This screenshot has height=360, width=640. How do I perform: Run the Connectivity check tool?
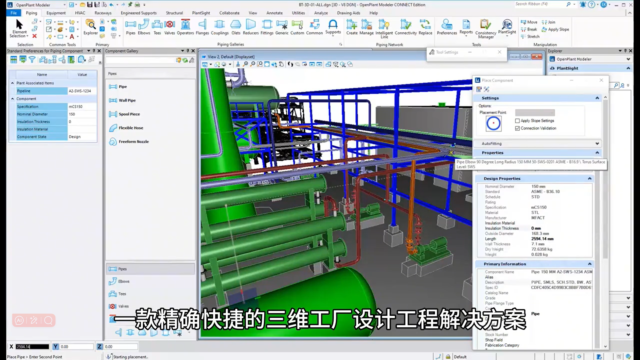[x=405, y=27]
